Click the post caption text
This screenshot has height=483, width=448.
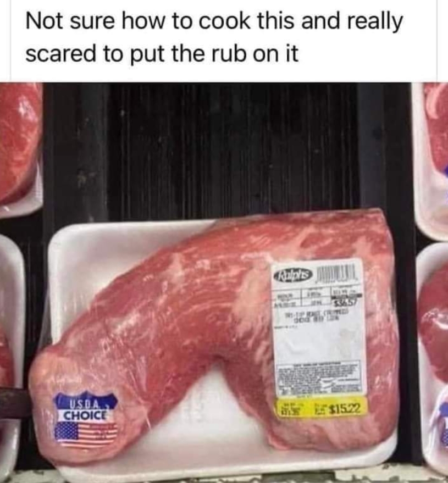pyautogui.click(x=214, y=37)
